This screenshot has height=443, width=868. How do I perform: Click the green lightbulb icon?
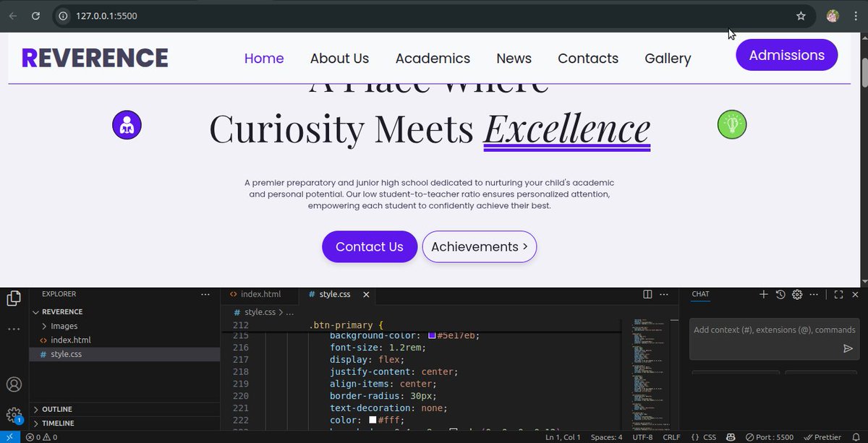732,125
